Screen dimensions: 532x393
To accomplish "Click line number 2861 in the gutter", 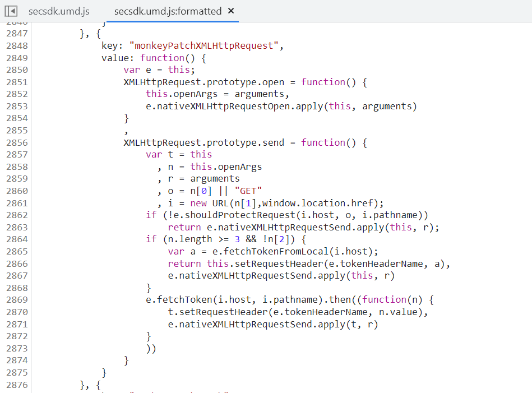I will tap(17, 203).
